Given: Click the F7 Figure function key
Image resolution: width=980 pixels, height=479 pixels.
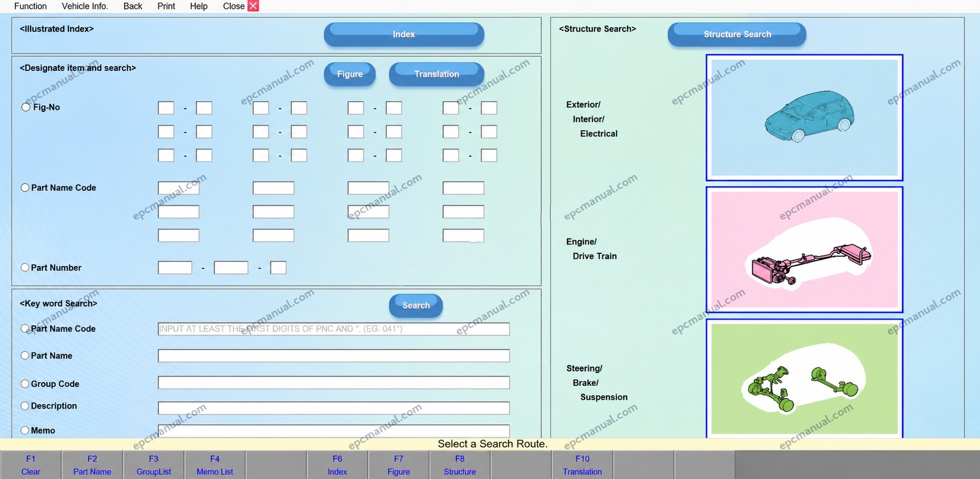Looking at the screenshot, I should tap(399, 465).
